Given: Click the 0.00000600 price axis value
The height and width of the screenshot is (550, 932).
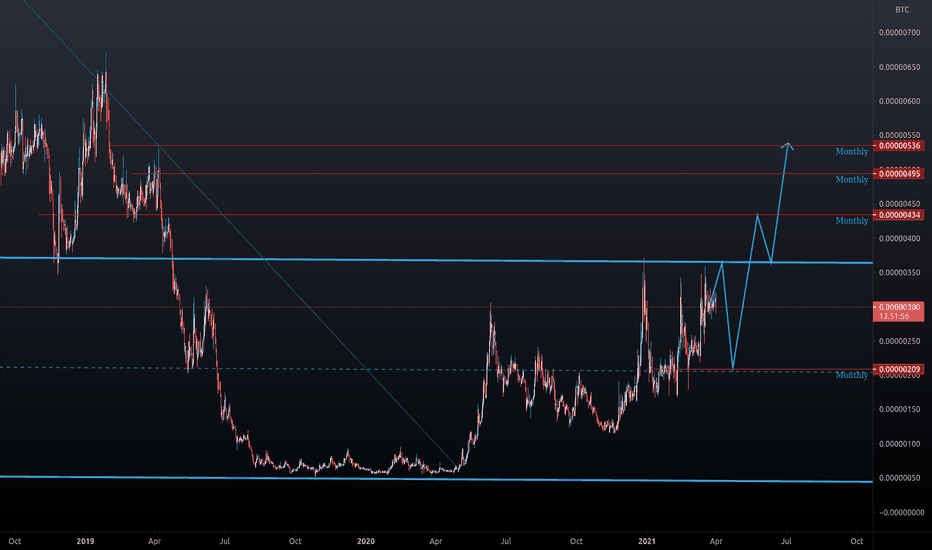Looking at the screenshot, I should pyautogui.click(x=899, y=101).
